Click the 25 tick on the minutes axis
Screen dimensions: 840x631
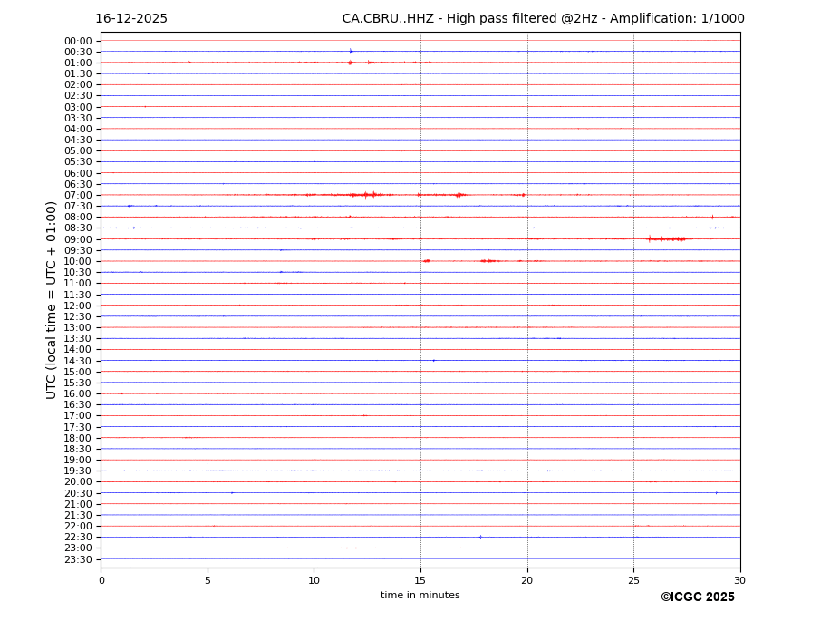[x=633, y=581]
